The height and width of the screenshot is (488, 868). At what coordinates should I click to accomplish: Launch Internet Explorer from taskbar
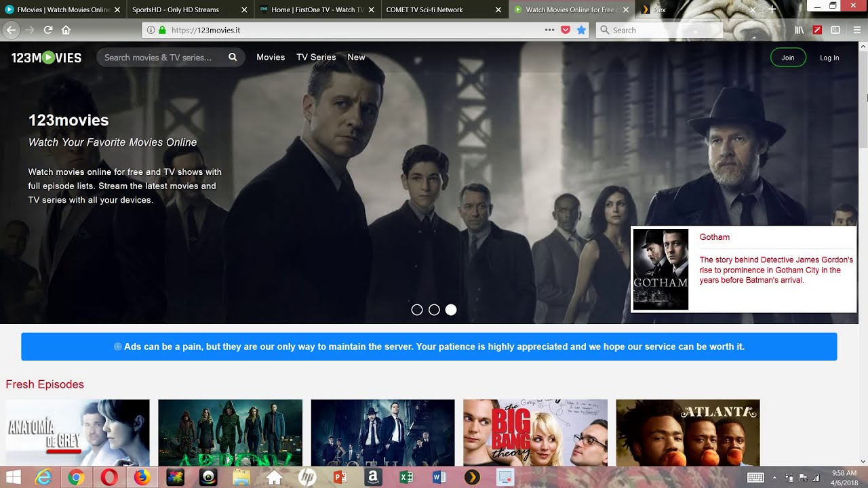coord(43,477)
